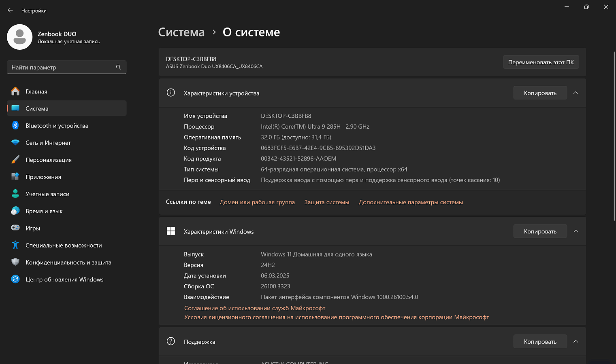Click the RAM value 32,0 ГБ

(296, 137)
